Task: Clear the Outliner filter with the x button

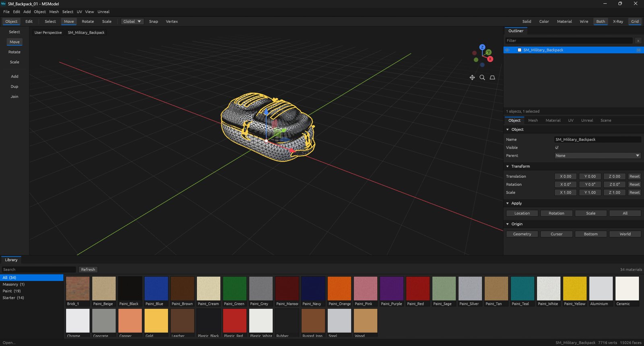Action: [x=638, y=41]
